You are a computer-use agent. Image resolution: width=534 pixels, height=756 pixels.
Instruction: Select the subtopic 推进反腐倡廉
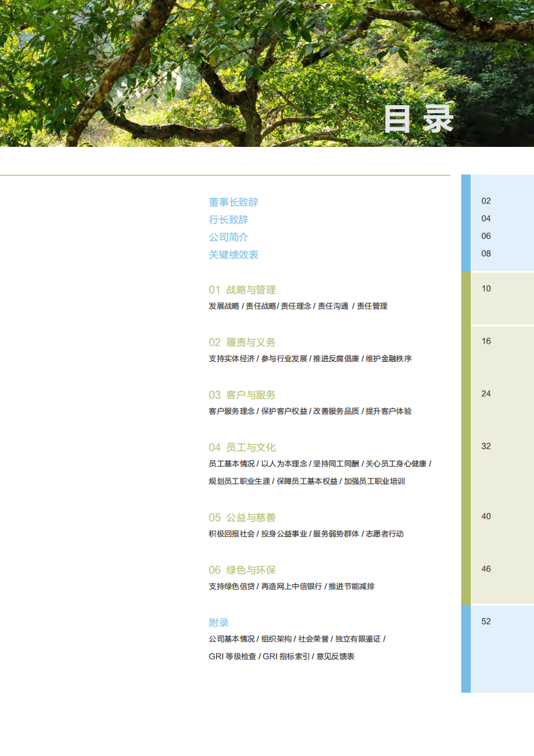337,358
